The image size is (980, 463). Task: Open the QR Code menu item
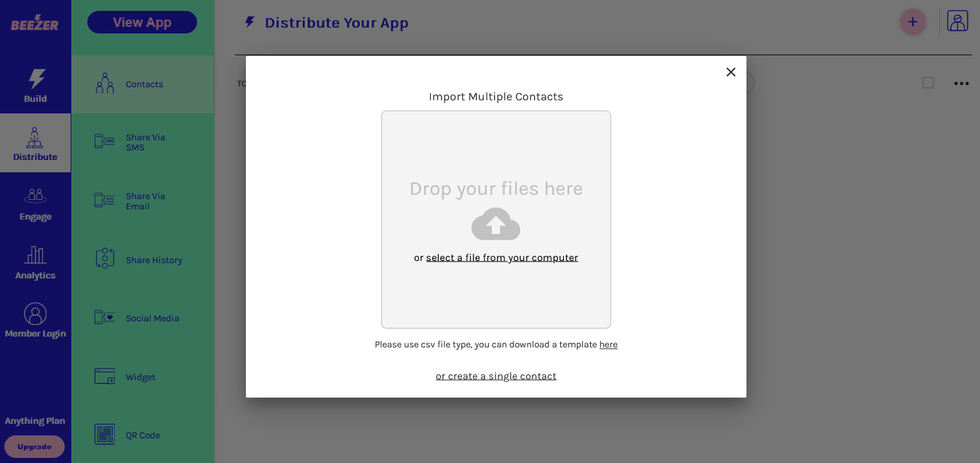click(143, 435)
